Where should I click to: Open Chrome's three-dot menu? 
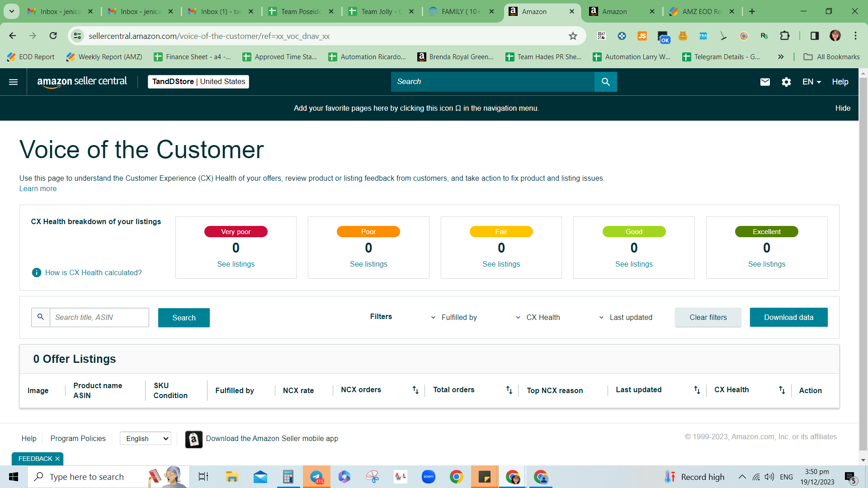click(x=855, y=36)
